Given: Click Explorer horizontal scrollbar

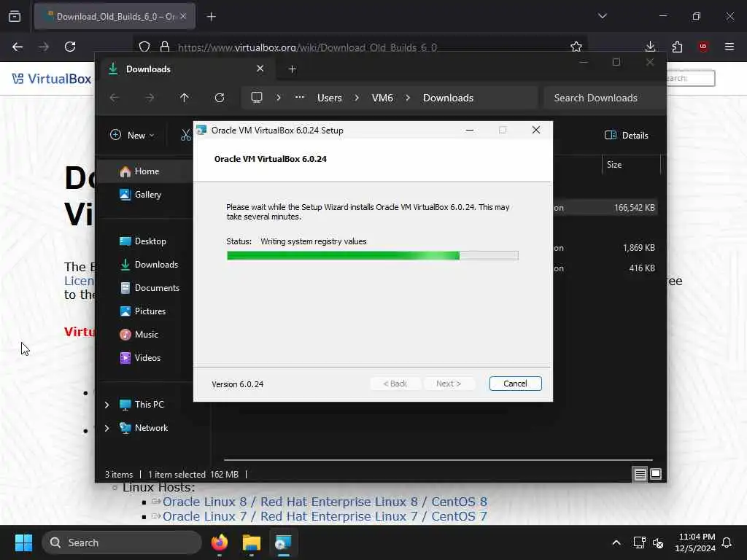Looking at the screenshot, I should tap(438, 460).
